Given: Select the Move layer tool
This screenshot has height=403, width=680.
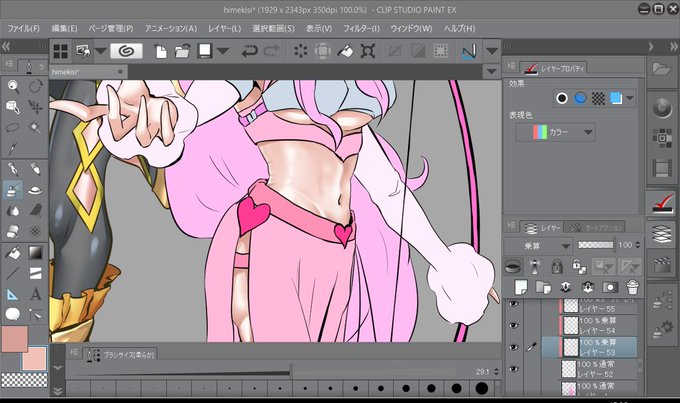Looking at the screenshot, I should point(35,107).
